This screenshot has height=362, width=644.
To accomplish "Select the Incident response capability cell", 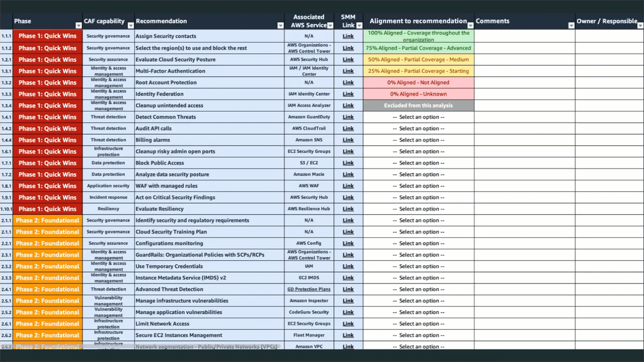I will pos(108,197).
